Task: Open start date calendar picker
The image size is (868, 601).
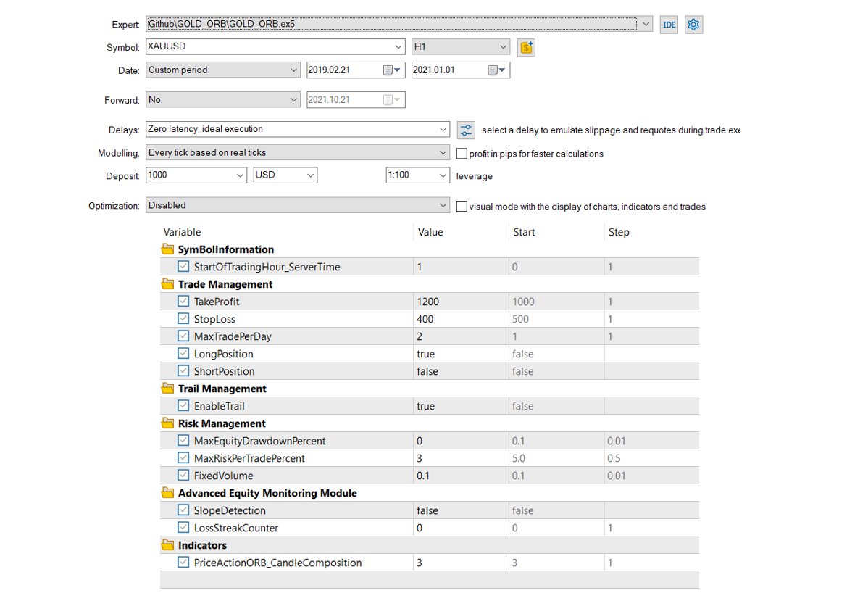Action: 392,70
